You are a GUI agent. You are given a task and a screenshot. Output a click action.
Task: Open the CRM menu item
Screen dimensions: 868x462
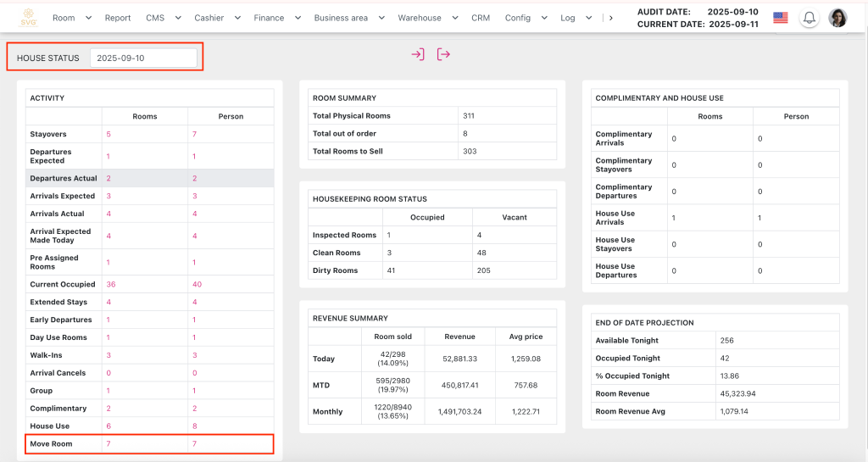(x=481, y=18)
